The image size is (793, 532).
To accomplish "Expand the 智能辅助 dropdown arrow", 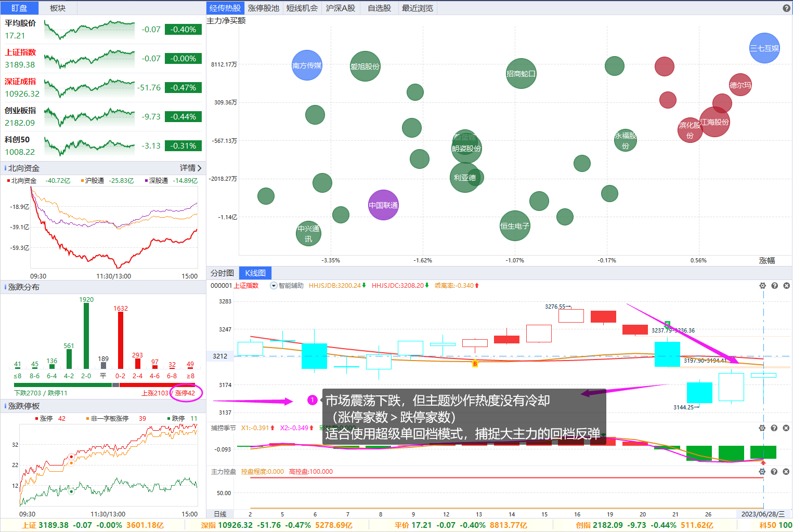I will 274,286.
